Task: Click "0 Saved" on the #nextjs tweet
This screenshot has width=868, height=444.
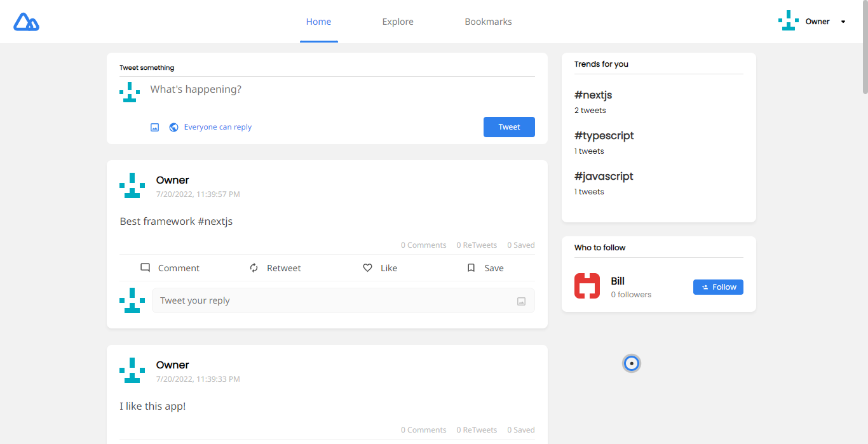Action: pos(520,245)
